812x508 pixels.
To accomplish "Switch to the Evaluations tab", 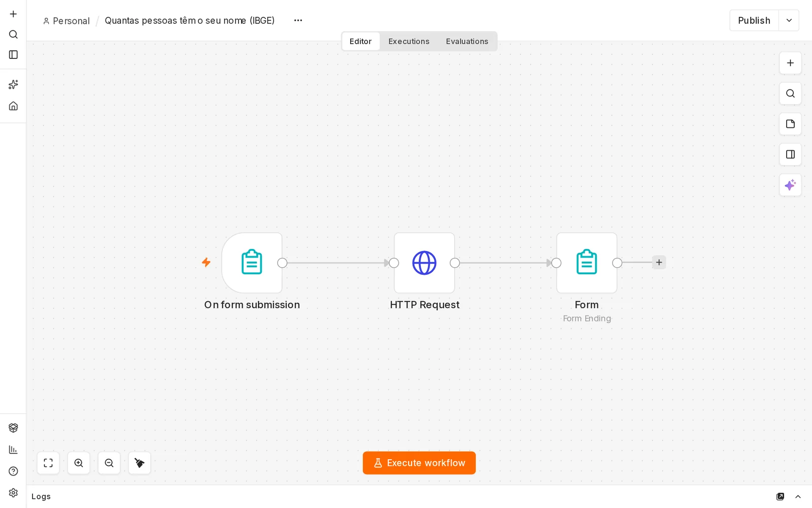I will coord(467,41).
